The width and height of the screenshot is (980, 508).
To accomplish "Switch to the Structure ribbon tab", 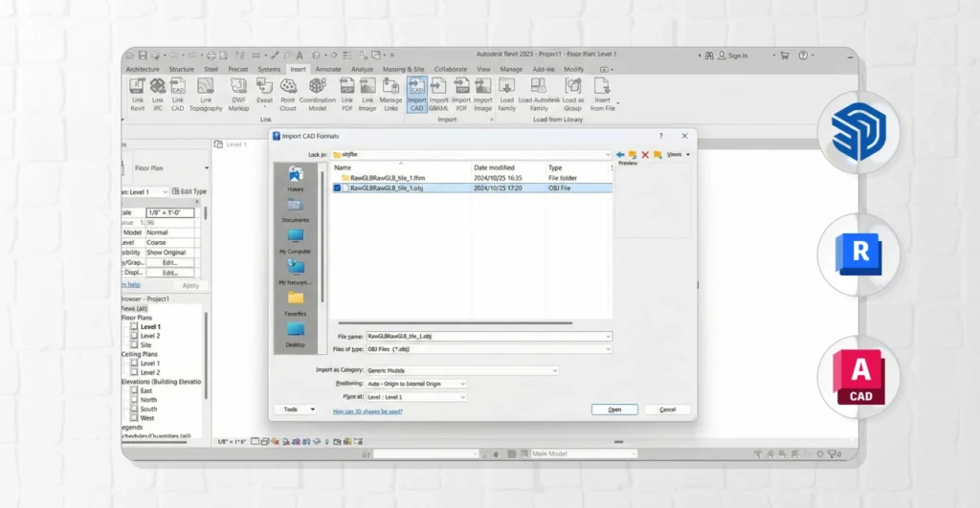I will (x=181, y=69).
